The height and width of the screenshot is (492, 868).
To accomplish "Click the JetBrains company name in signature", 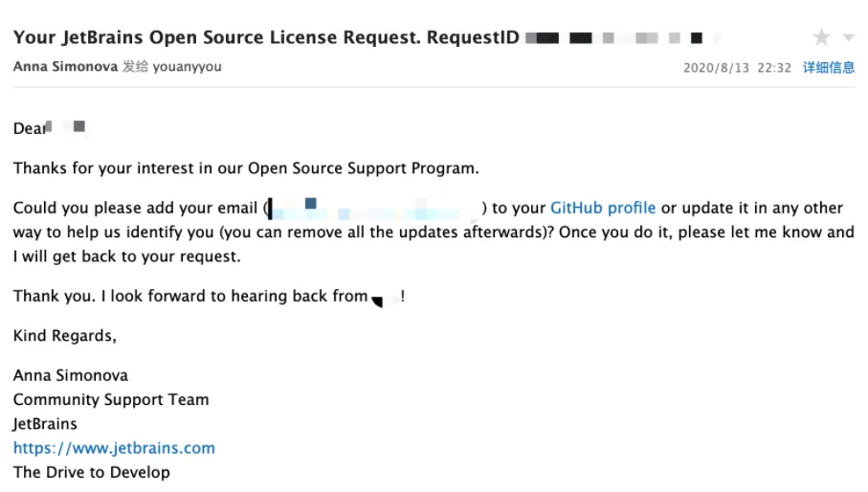I will point(45,423).
